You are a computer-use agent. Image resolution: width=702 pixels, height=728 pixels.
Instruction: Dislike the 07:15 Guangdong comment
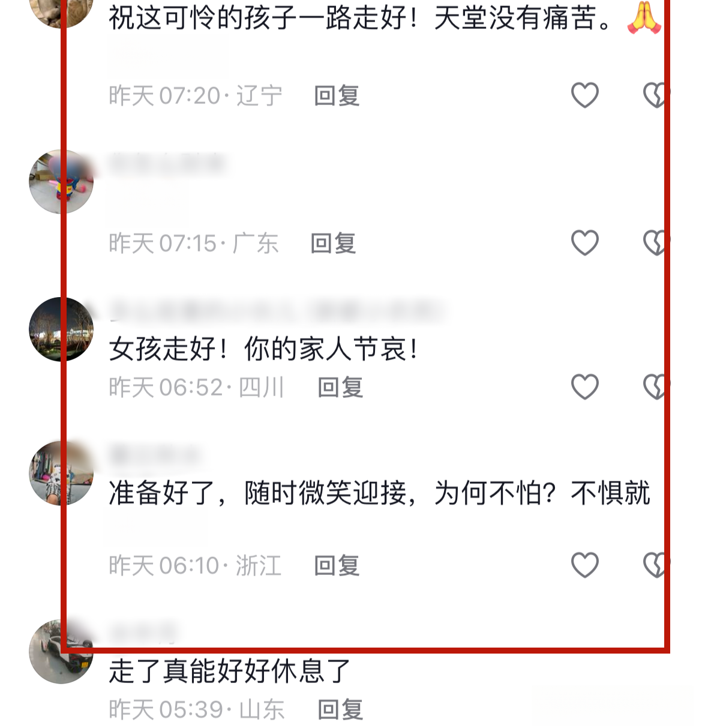pyautogui.click(x=655, y=243)
